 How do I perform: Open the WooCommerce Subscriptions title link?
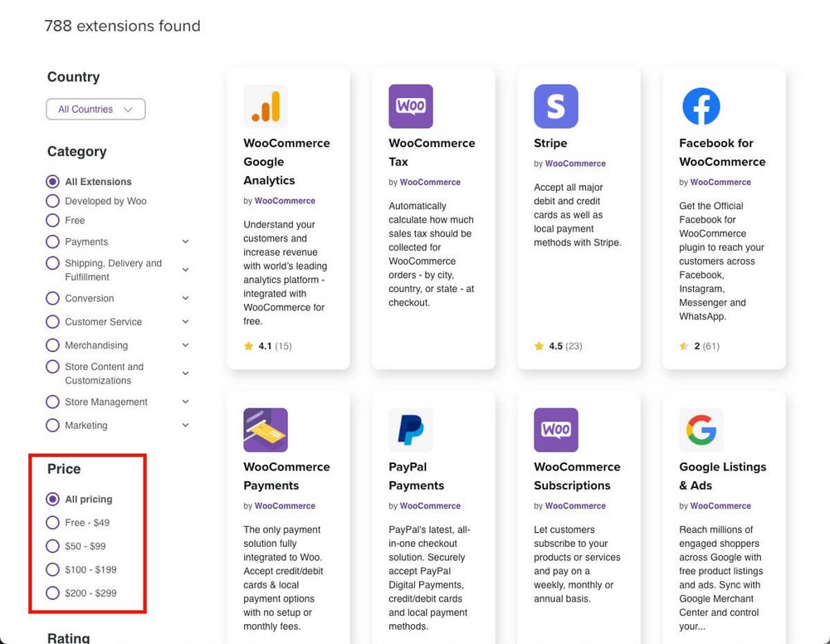click(x=577, y=476)
